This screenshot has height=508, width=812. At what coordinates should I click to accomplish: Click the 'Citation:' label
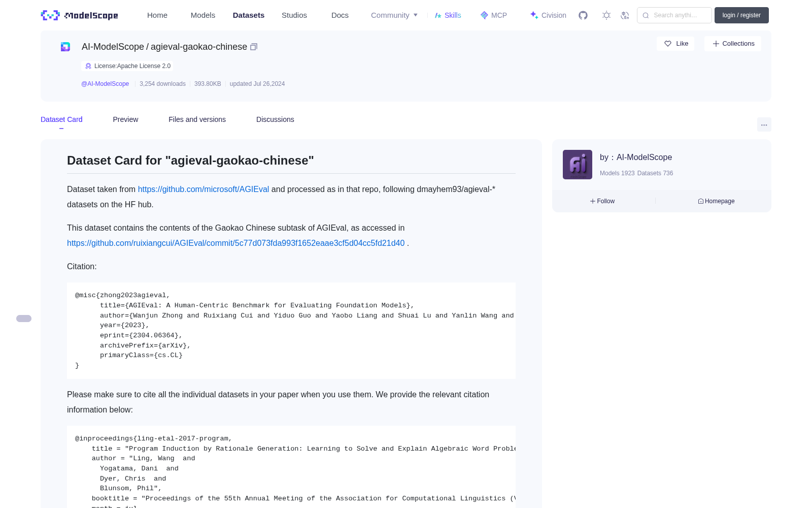82,266
